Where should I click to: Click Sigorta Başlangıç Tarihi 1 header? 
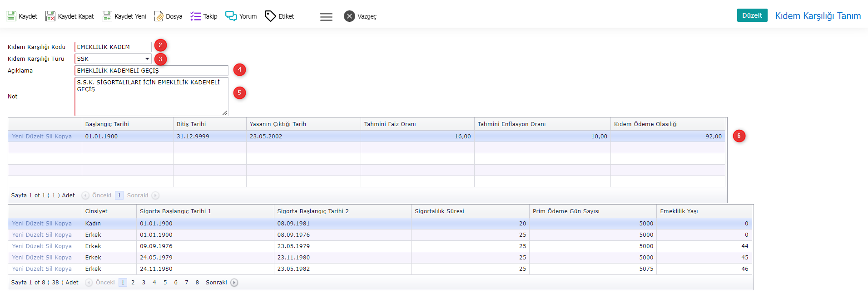[205, 211]
